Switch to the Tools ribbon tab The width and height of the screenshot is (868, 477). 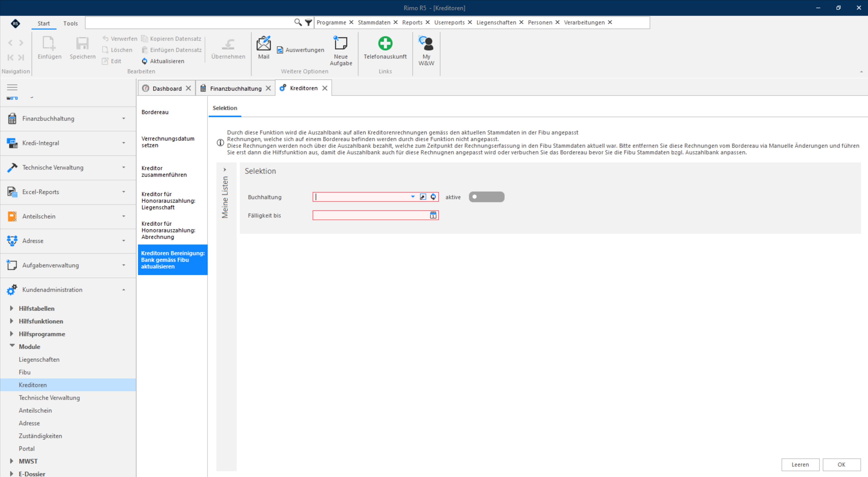[70, 23]
